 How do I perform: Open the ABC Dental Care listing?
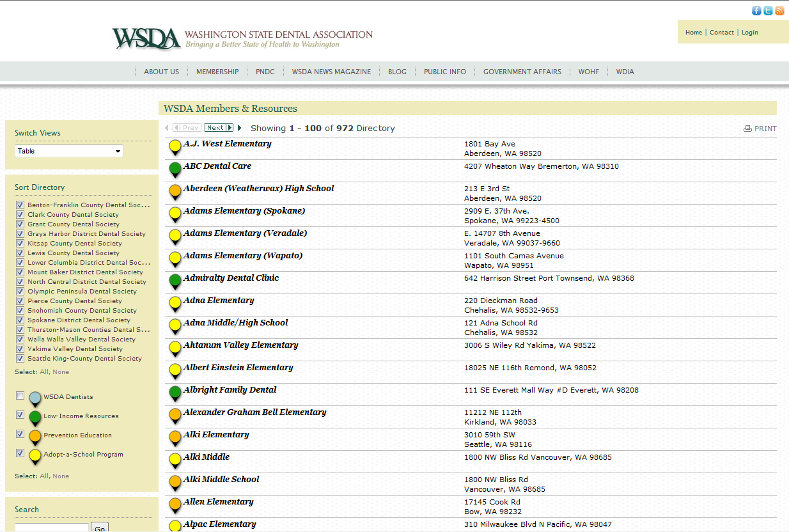click(x=217, y=166)
